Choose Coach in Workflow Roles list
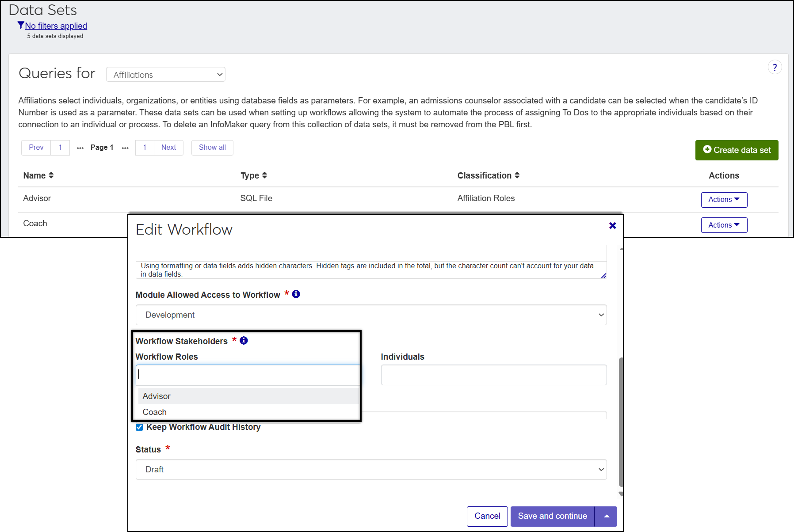The image size is (794, 532). point(155,412)
